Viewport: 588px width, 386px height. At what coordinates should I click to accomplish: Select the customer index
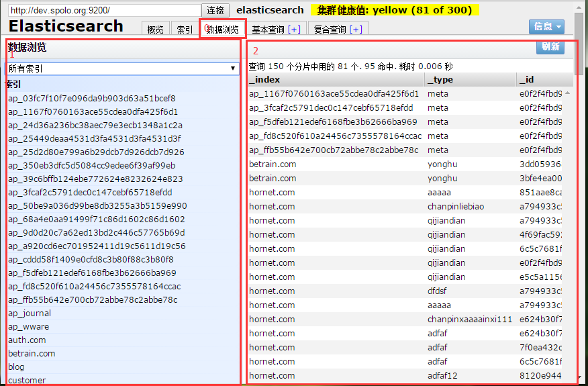click(x=27, y=380)
